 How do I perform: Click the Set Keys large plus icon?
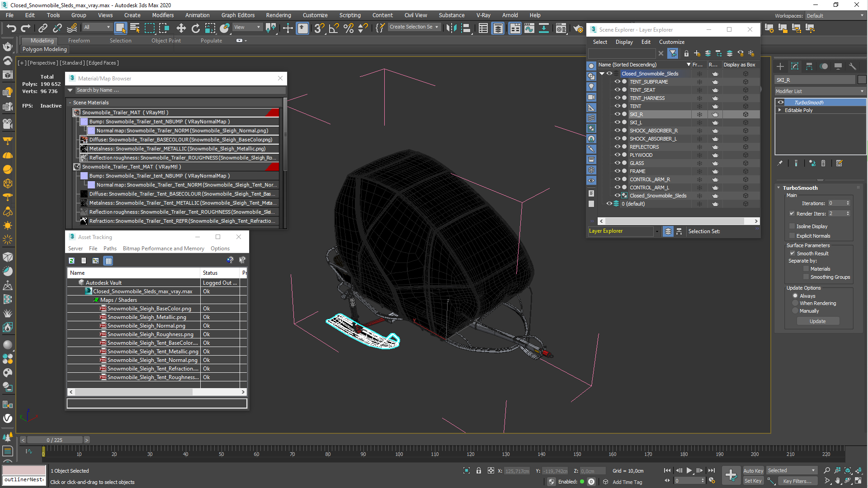731,475
